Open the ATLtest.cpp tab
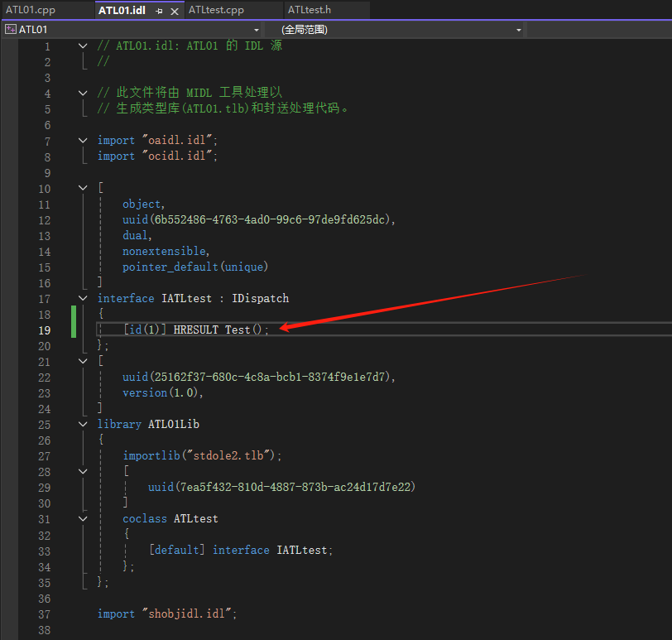This screenshot has height=640, width=672. click(x=216, y=10)
